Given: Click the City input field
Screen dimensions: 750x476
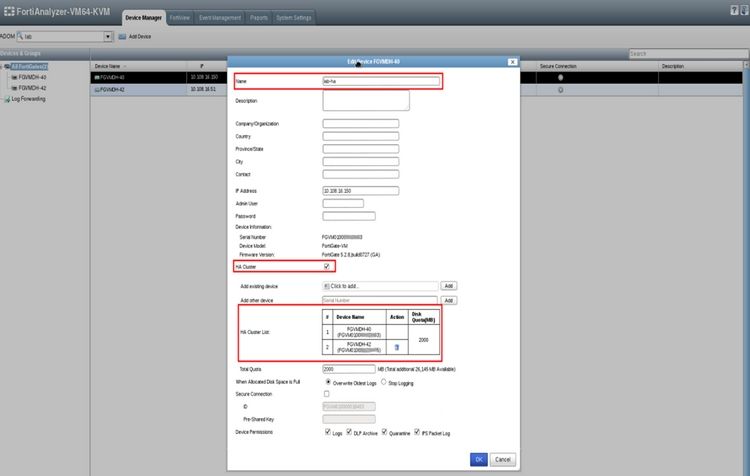Looking at the screenshot, I should [361, 162].
